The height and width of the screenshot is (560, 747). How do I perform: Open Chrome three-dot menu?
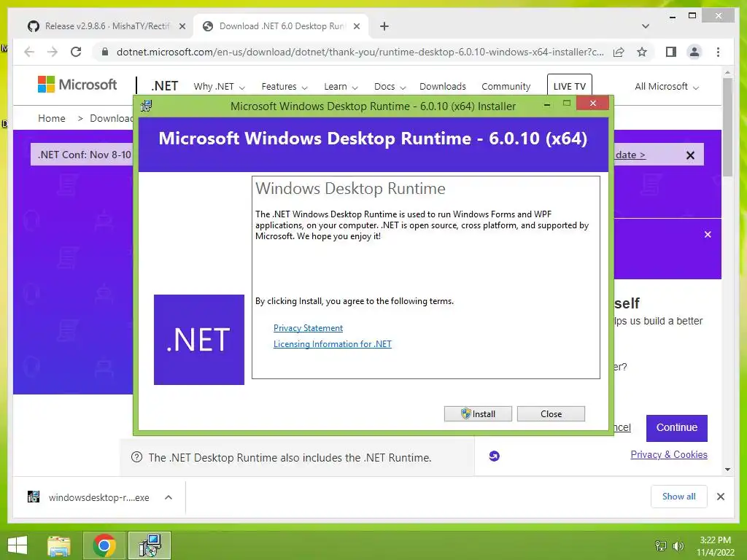(x=718, y=52)
